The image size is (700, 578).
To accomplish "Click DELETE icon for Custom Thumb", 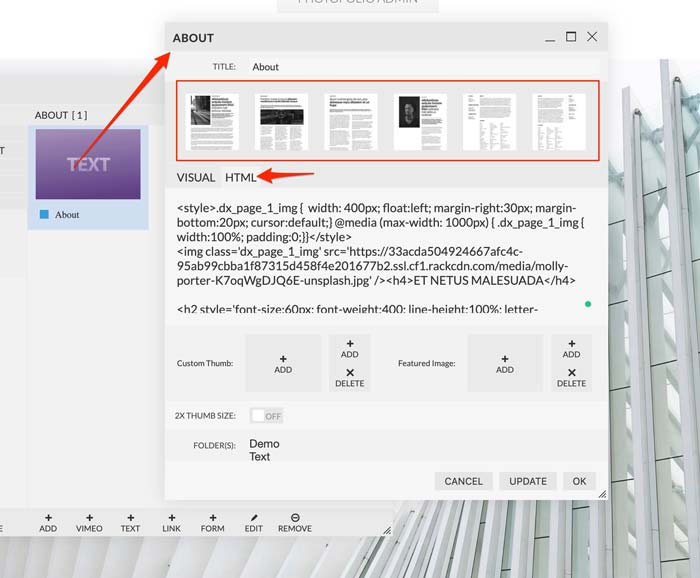I will [x=350, y=378].
